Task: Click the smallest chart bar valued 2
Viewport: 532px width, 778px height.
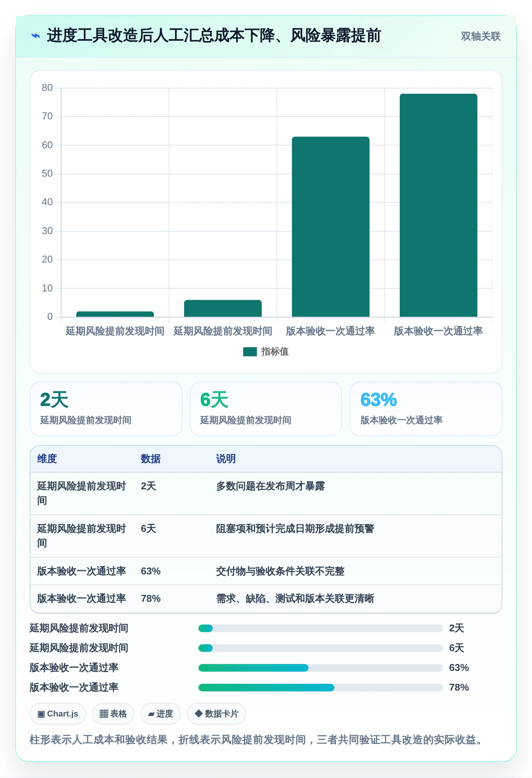Action: [115, 314]
